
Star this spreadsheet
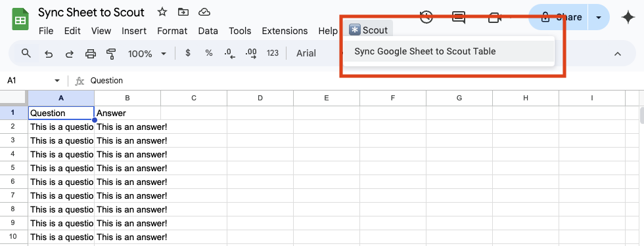162,12
